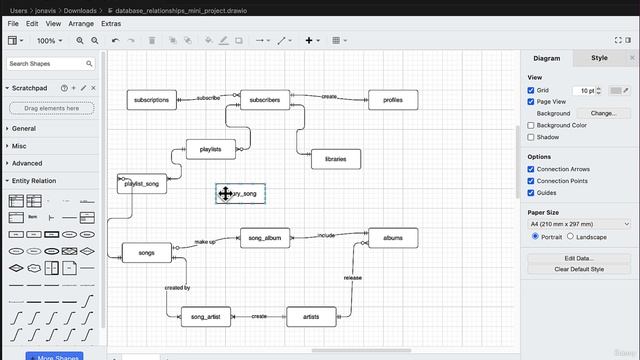Open the insert plus menu

tap(312, 40)
